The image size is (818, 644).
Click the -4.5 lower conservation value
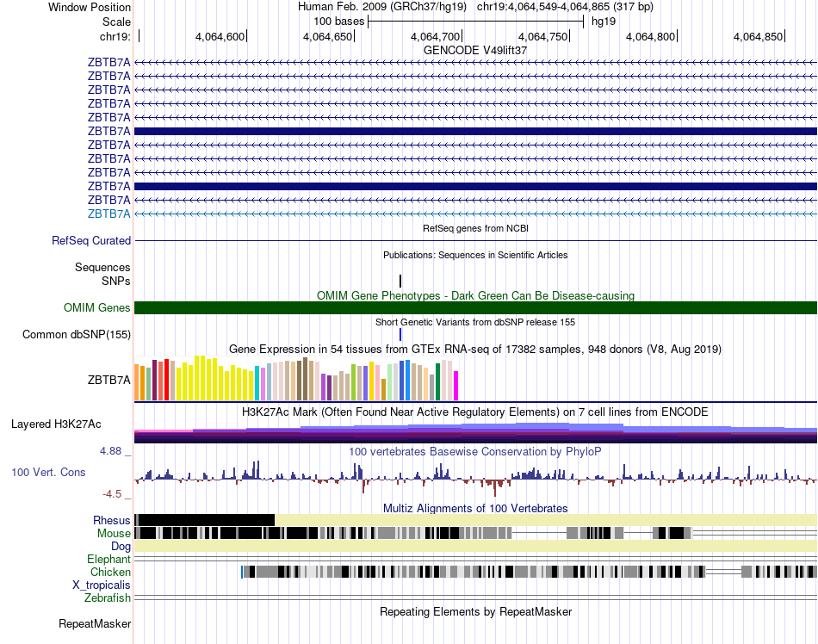pyautogui.click(x=112, y=494)
